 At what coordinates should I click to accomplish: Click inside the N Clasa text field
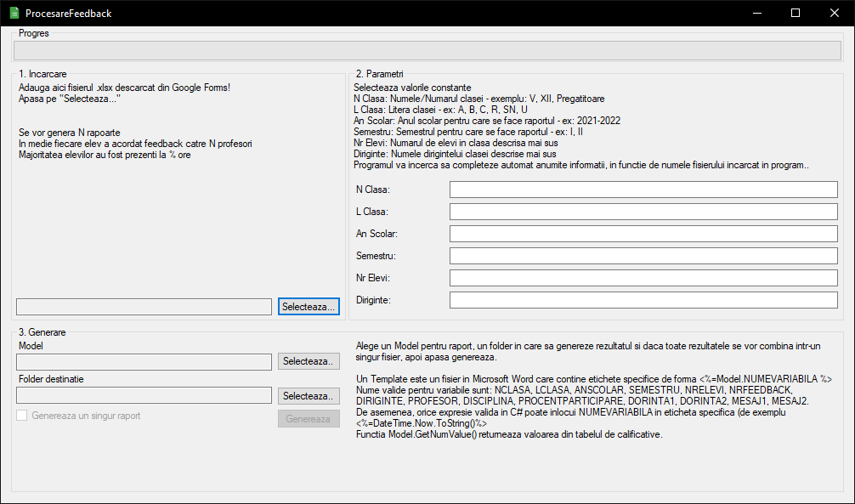(643, 189)
